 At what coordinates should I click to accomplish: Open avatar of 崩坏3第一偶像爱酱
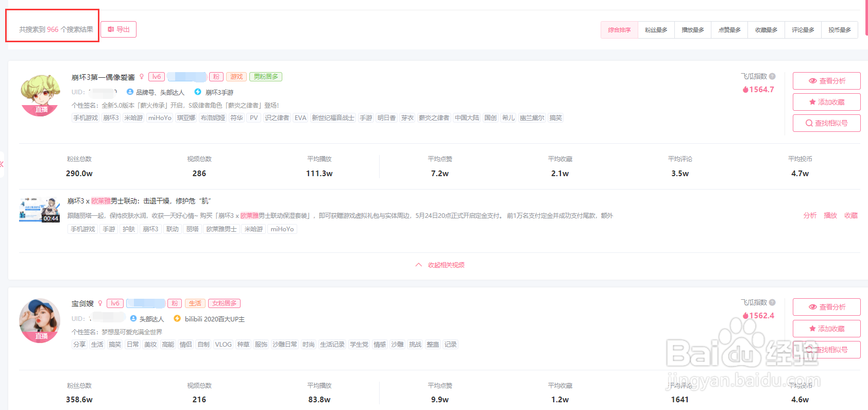tap(41, 95)
